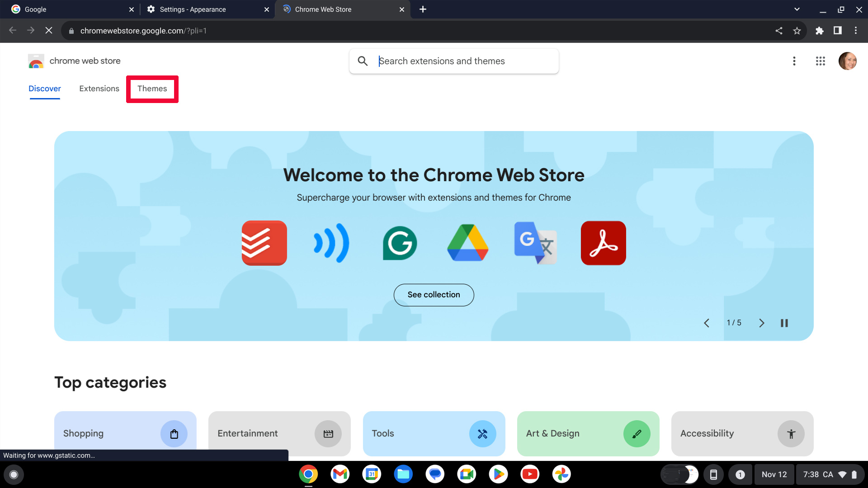Open the Adobe Acrobat extension icon

(603, 243)
